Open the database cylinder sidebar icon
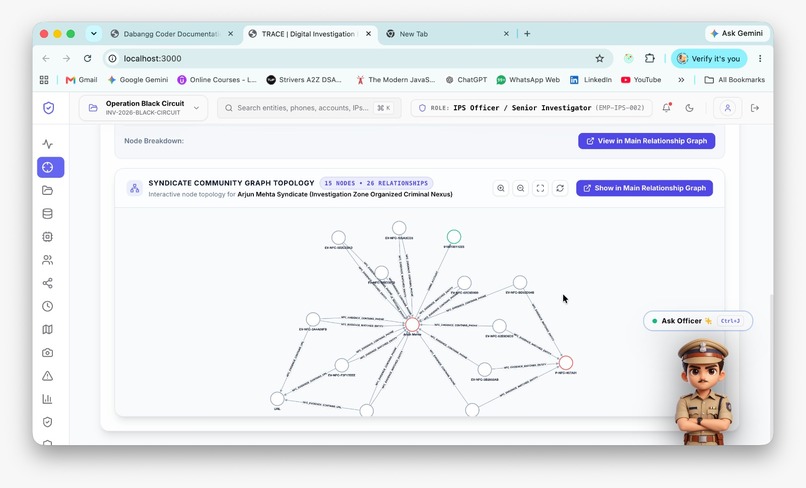 click(48, 214)
